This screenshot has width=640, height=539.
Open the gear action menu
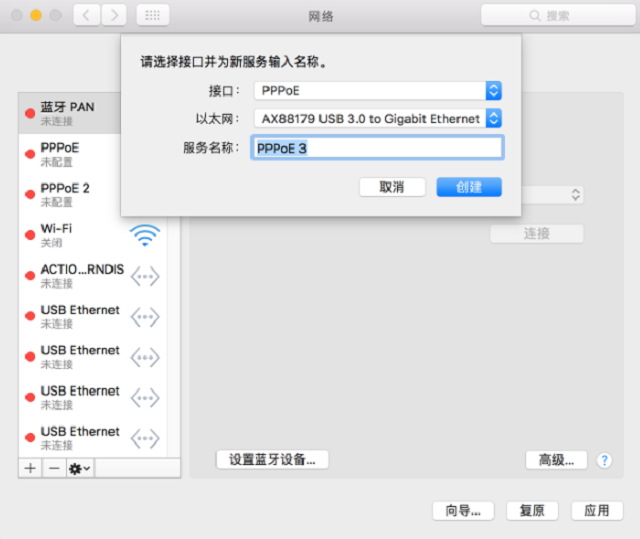(x=80, y=468)
